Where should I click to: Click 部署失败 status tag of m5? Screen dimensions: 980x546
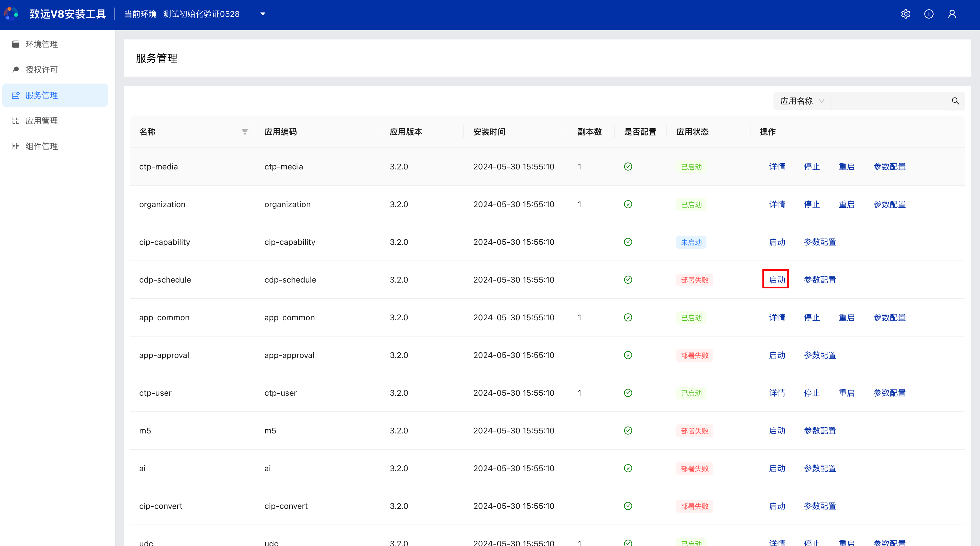(x=695, y=430)
